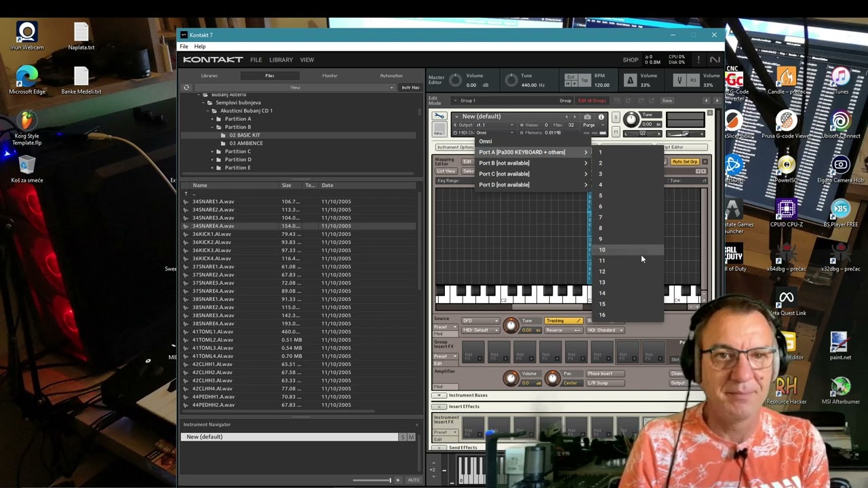This screenshot has width=868, height=488.
Task: Switch to the Automation tab
Action: pyautogui.click(x=391, y=76)
